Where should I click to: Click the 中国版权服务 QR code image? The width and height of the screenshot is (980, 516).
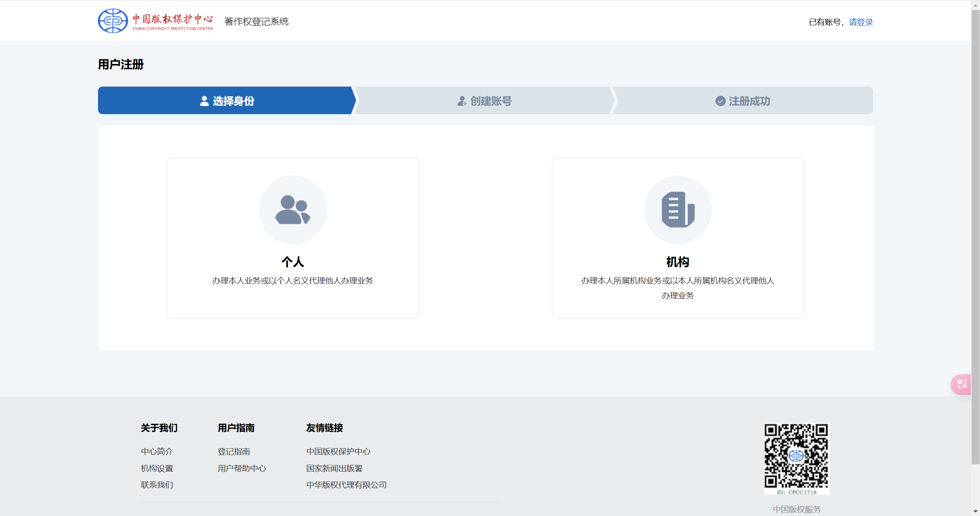[x=797, y=459]
